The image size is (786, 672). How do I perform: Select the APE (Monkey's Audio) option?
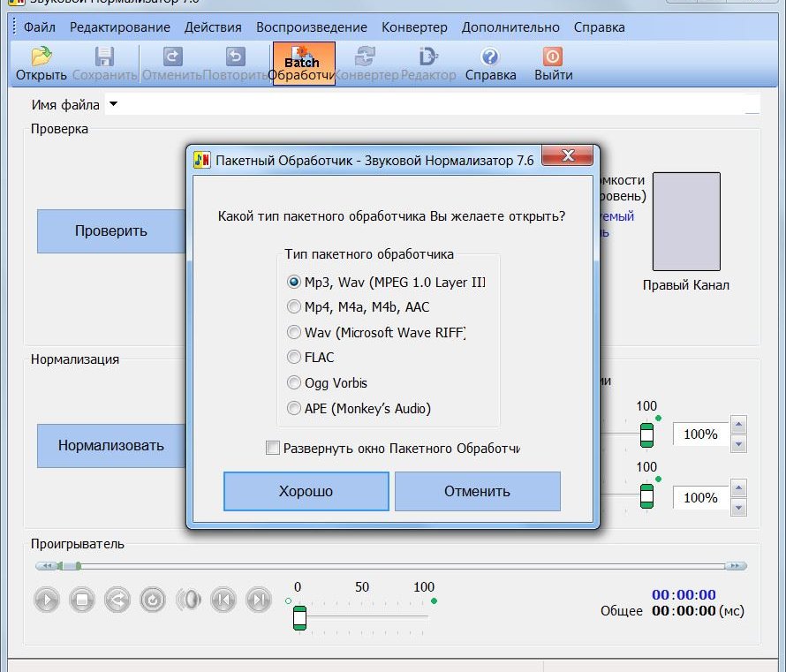(359, 409)
